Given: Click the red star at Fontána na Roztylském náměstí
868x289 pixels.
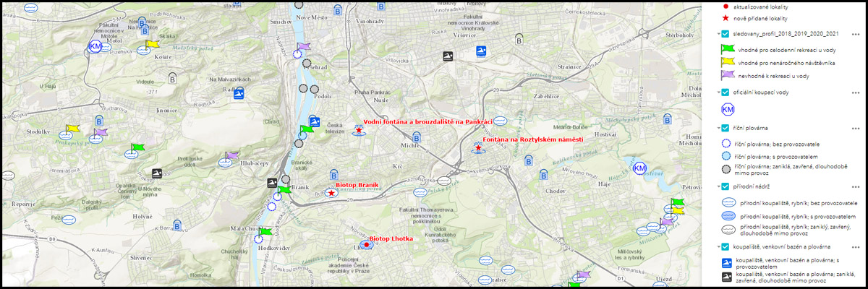Looking at the screenshot, I should pos(478,147).
